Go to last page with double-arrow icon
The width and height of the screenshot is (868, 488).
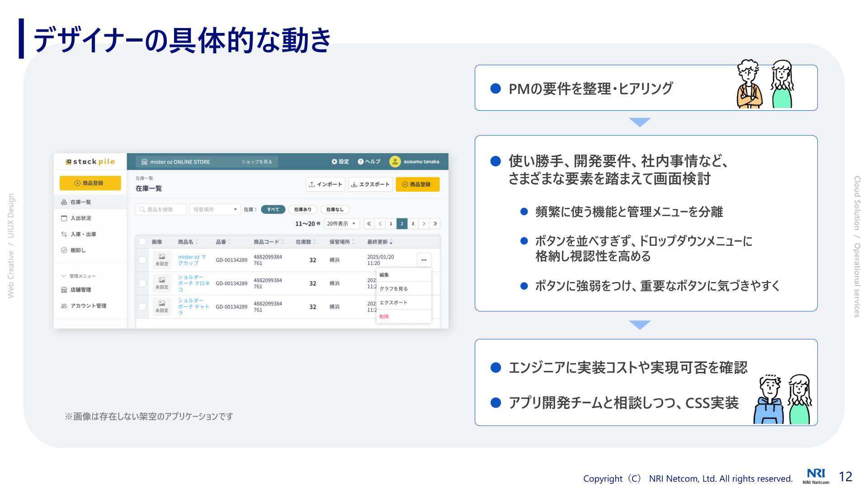click(435, 224)
